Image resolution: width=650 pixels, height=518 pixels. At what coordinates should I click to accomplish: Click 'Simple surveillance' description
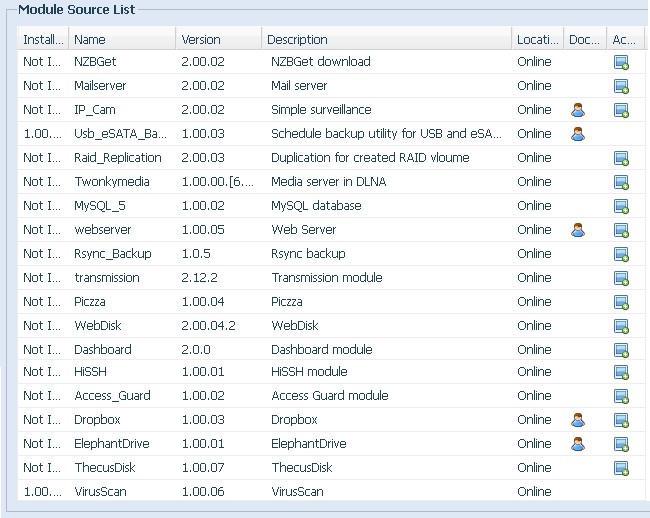click(x=321, y=110)
